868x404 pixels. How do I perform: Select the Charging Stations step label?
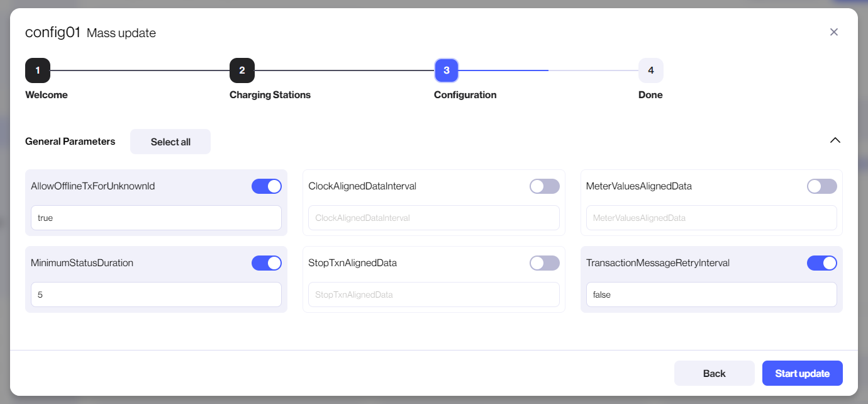[x=270, y=94]
